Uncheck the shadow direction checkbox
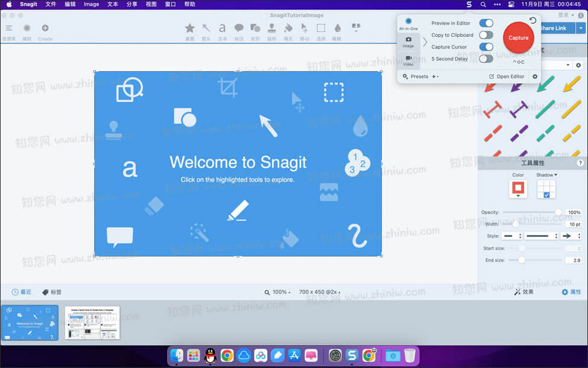This screenshot has width=588, height=368. click(x=546, y=195)
